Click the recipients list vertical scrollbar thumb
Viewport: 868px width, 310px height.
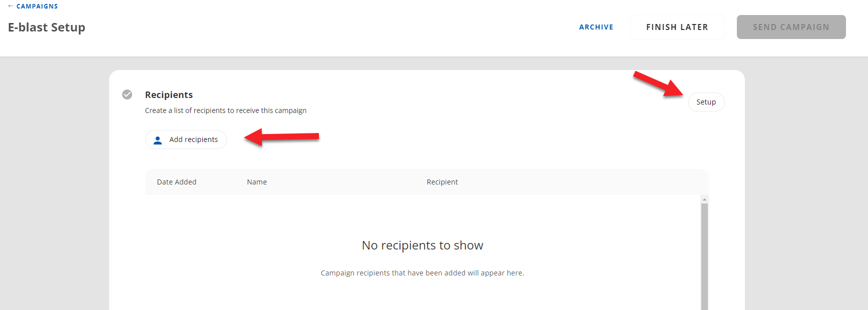704,255
